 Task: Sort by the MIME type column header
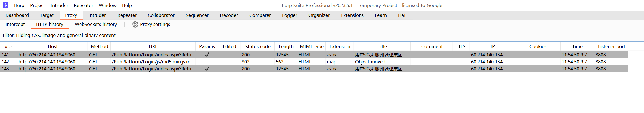pyautogui.click(x=312, y=46)
